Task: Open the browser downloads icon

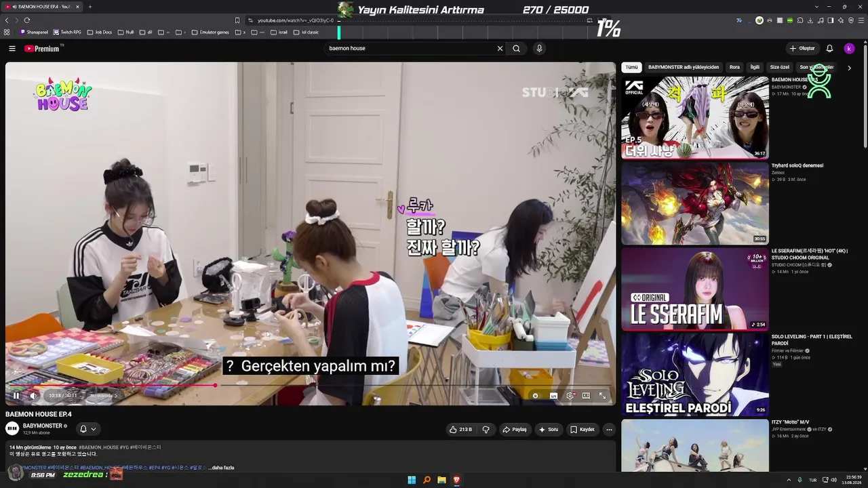Action: pos(810,20)
